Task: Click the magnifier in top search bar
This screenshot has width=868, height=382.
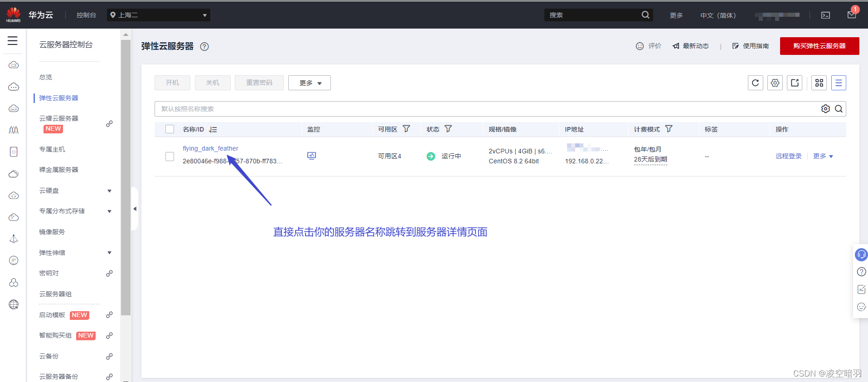Action: [645, 15]
